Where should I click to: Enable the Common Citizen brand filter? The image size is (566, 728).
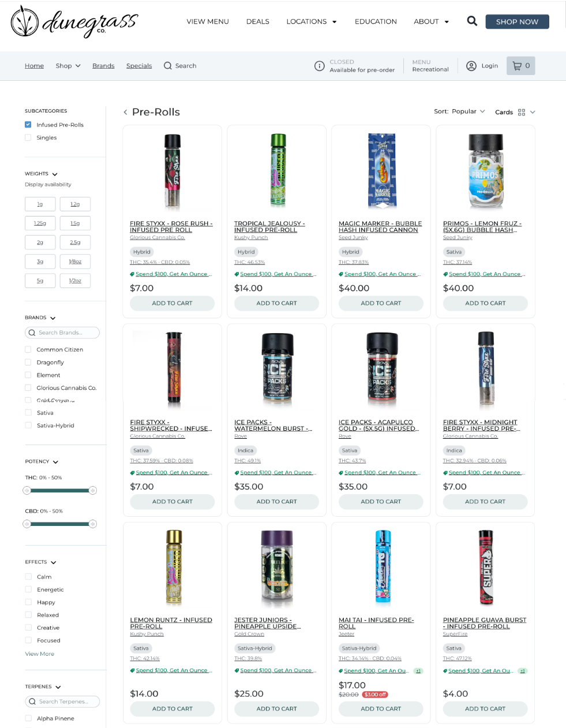28,349
